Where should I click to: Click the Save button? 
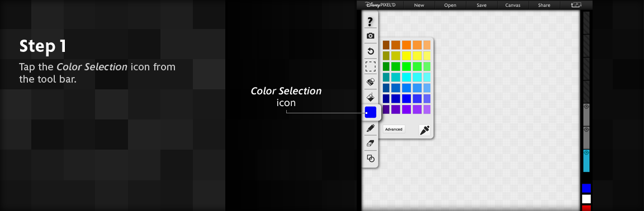481,6
